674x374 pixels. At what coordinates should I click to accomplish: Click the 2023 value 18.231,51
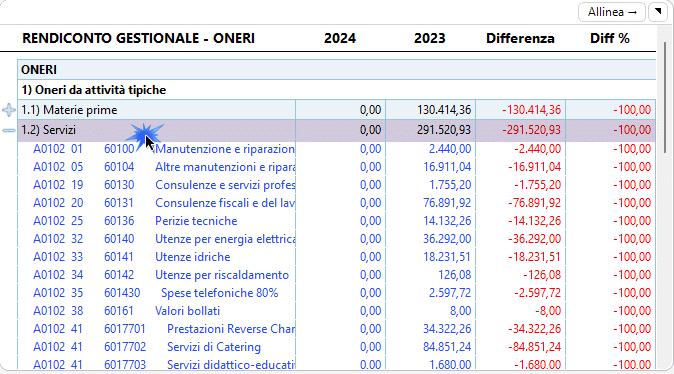(x=447, y=257)
